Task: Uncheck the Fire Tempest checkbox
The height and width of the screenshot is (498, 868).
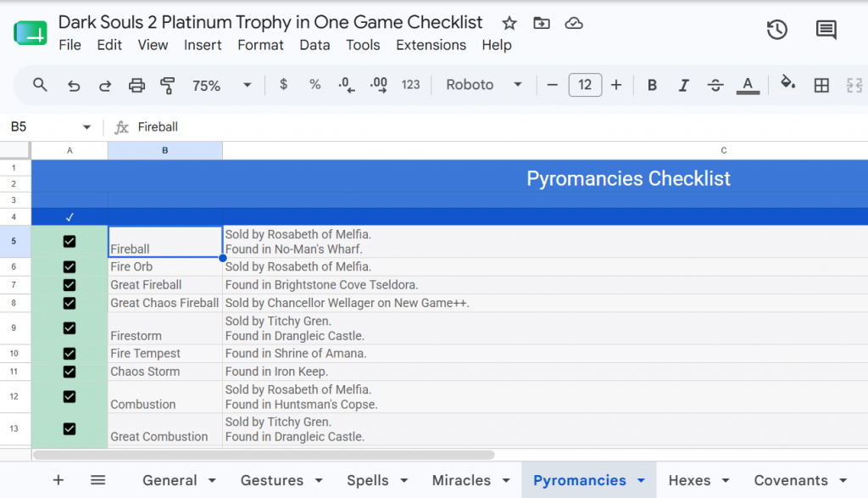Action: coord(70,354)
